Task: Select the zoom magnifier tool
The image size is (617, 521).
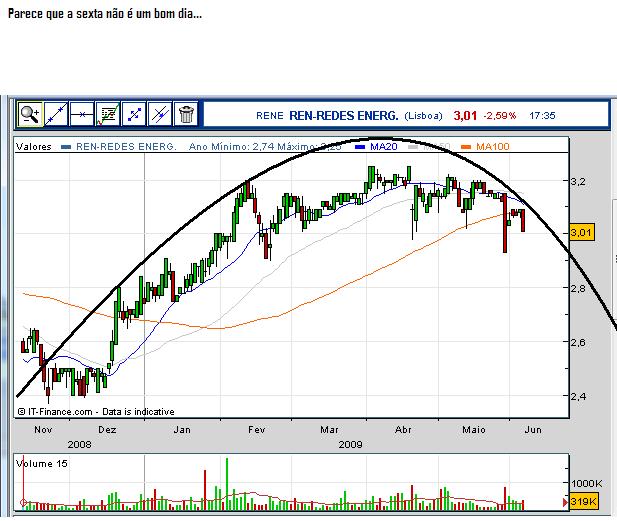Action: point(30,114)
